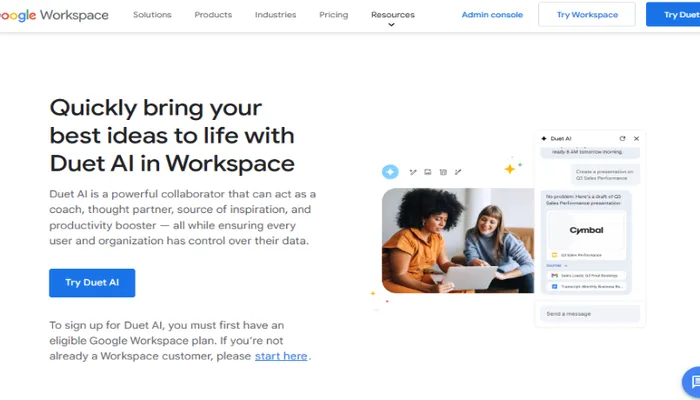This screenshot has height=400, width=700.
Task: Open the Products menu
Action: 212,15
